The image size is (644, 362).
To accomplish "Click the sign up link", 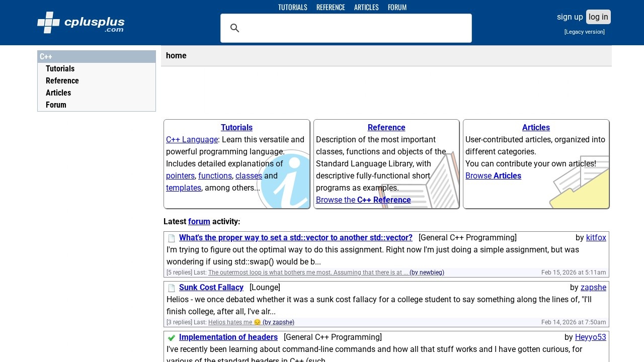I will point(570,17).
